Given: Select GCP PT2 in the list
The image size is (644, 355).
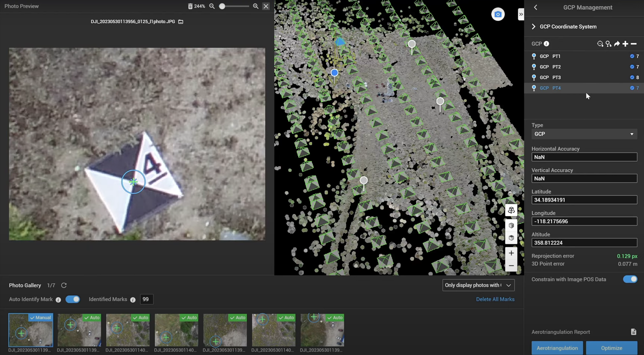Looking at the screenshot, I should 550,67.
